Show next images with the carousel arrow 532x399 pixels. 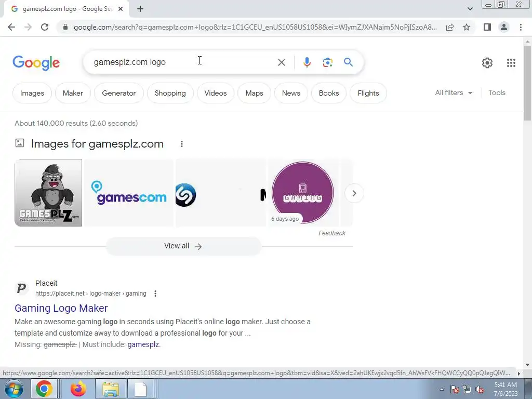[354, 193]
